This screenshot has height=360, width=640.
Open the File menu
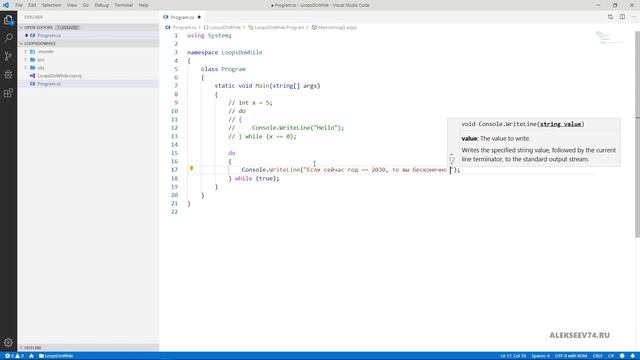(19, 5)
